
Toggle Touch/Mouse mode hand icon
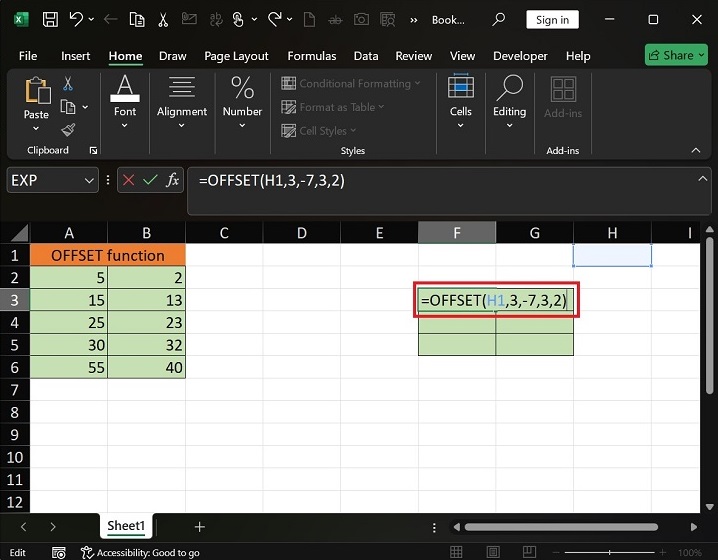pos(238,19)
